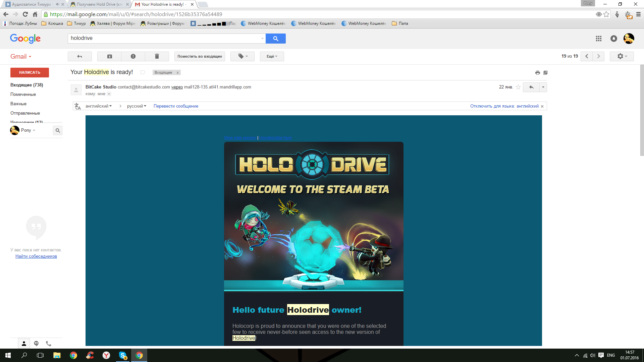
Task: Click Отключить для языка: английский
Action: [x=504, y=106]
